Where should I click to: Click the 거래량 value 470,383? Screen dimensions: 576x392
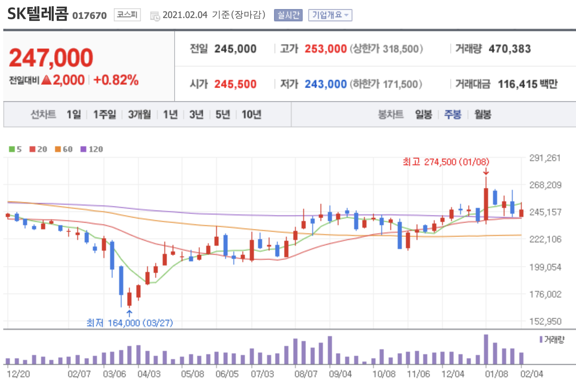(x=510, y=49)
